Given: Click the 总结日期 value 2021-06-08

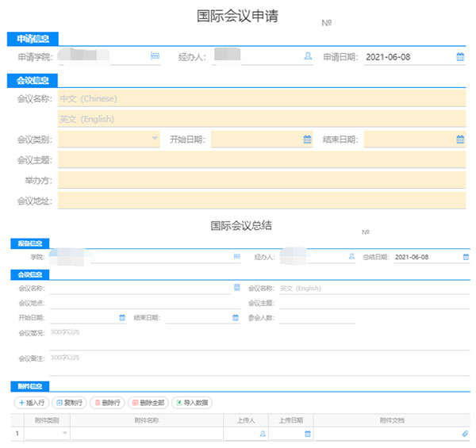Looking at the screenshot, I should pos(412,257).
